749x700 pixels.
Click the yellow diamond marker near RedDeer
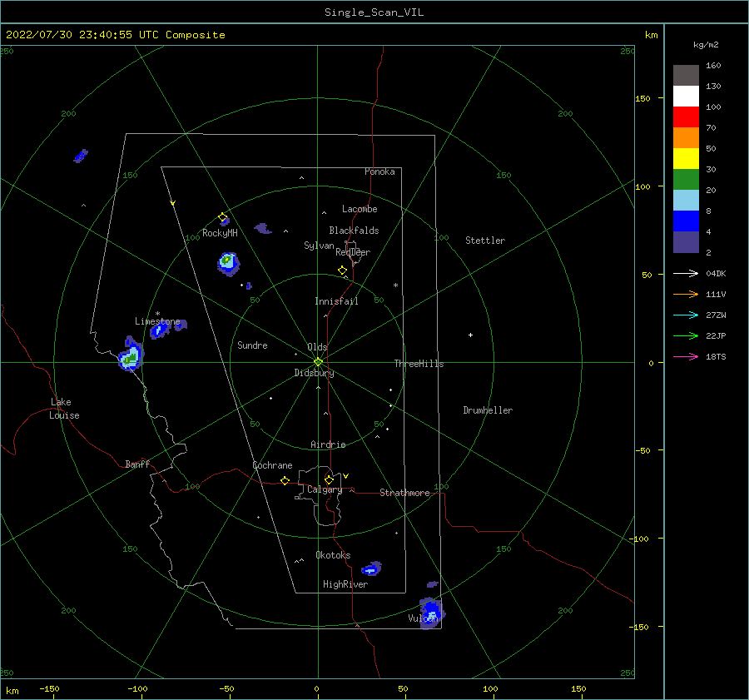[342, 270]
